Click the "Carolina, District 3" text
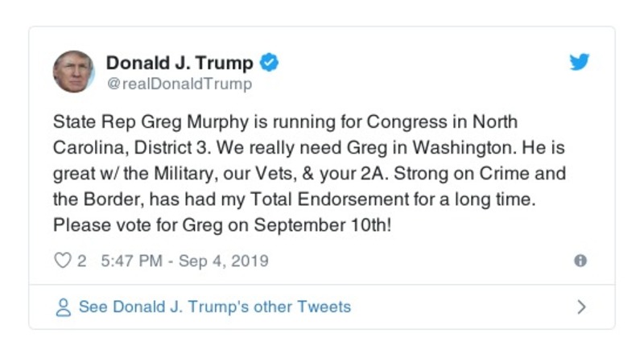The image size is (644, 358). coord(119,149)
